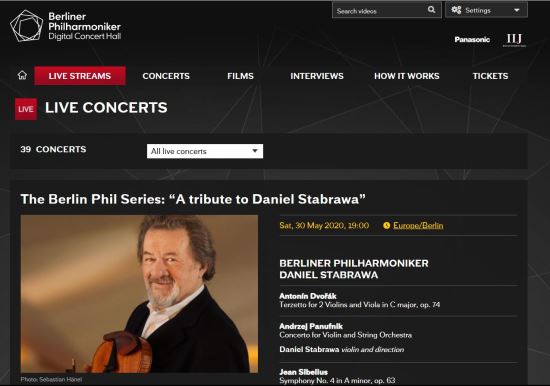Click the Berliner Philharmoniker pentagon logo

(x=27, y=26)
